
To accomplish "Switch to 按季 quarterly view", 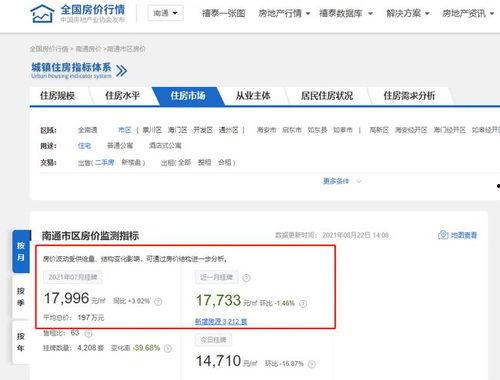I will [21, 297].
